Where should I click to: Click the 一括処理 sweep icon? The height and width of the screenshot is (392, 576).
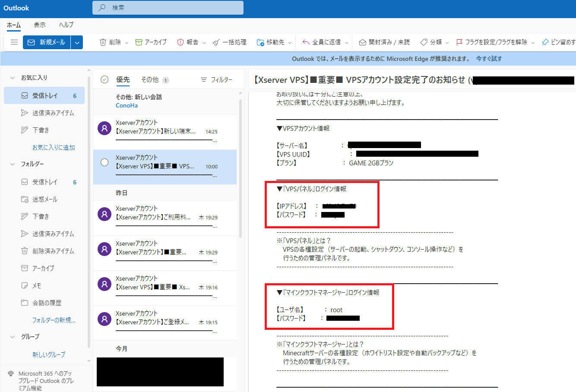(216, 42)
